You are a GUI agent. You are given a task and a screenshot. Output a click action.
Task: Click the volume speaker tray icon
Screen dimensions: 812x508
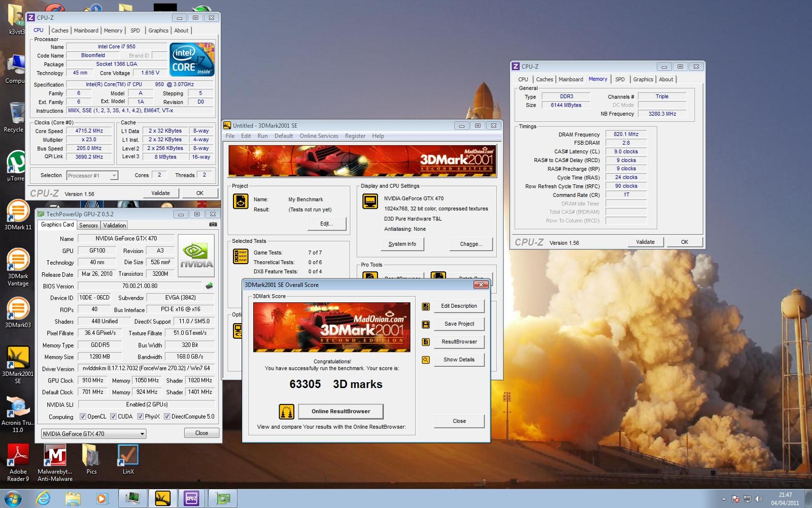click(x=759, y=499)
